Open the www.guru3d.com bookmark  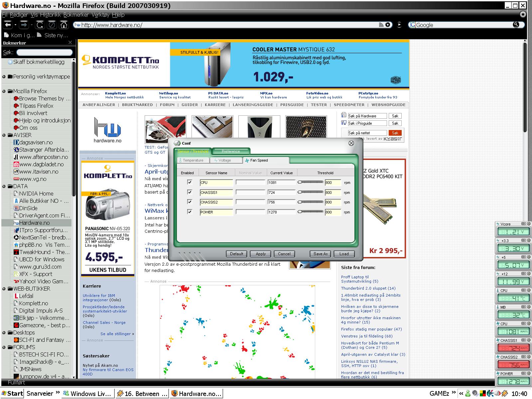[x=40, y=267]
